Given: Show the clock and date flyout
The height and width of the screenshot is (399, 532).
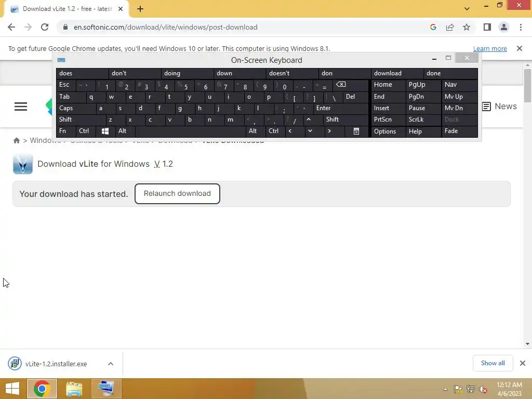Looking at the screenshot, I should (509, 389).
